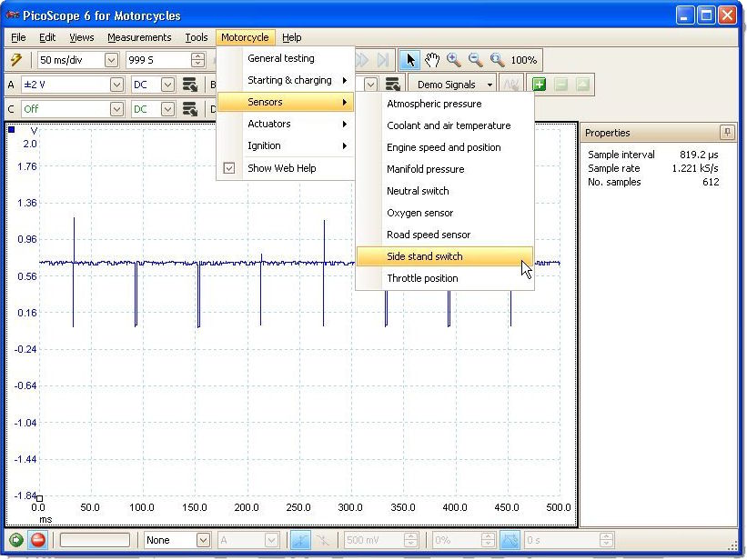Click the zoom in magnifier icon
Screen dimensions: 747x560
(453, 60)
